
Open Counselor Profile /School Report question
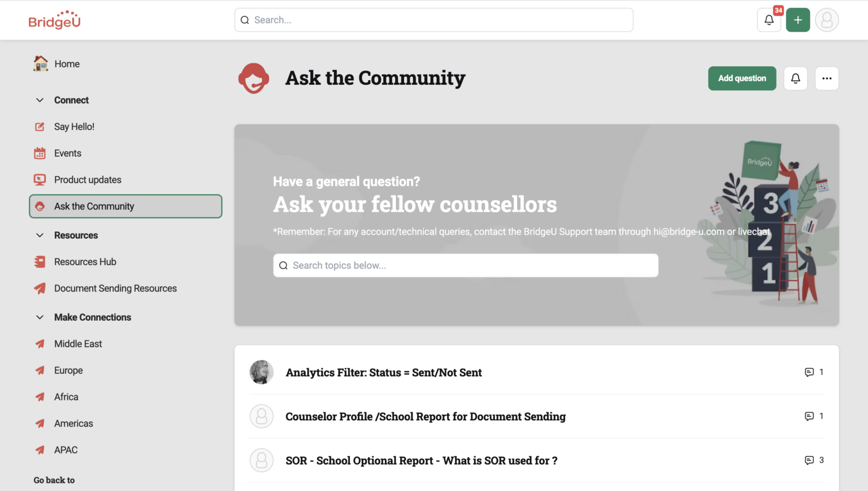(425, 417)
